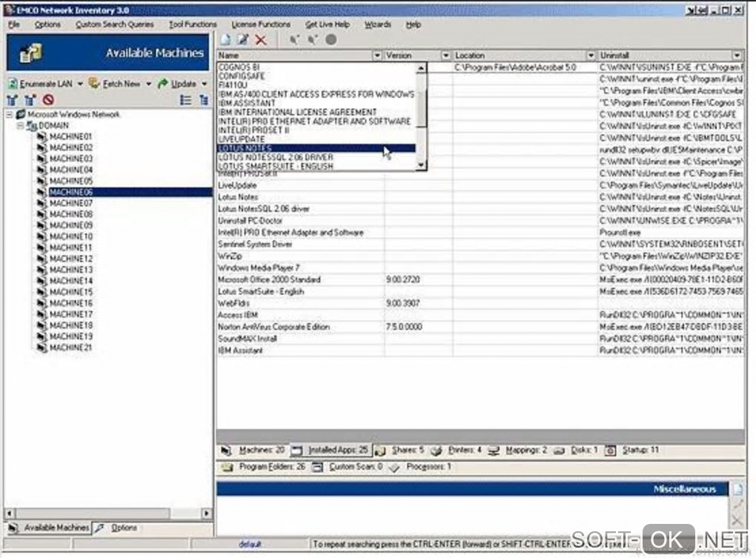Click the tree view icon above machine tree
Screen dimensions: 756x558
coord(204,100)
